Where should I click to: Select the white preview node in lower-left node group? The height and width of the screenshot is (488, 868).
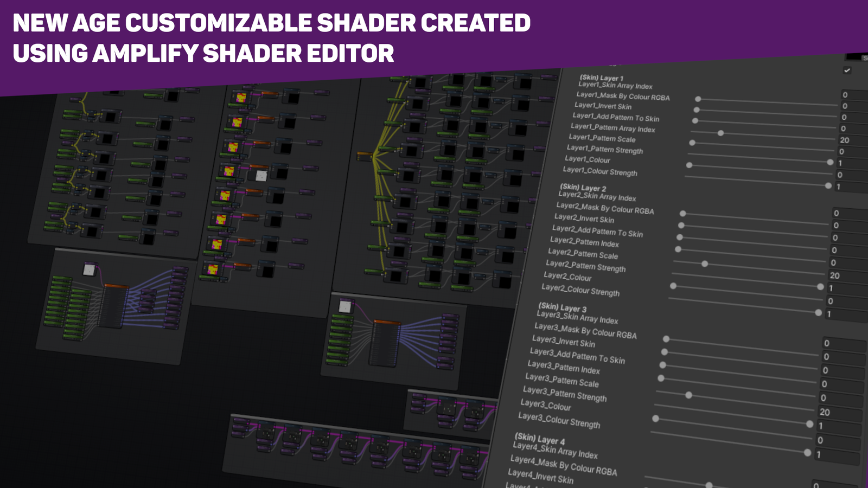coord(89,269)
